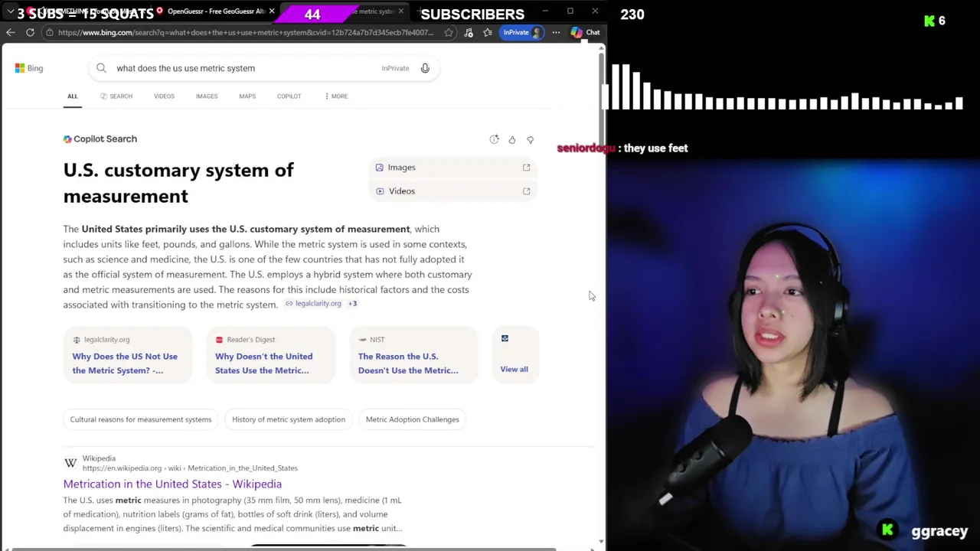980x551 pixels.
Task: Switch to the MAPS tab
Action: click(x=247, y=96)
